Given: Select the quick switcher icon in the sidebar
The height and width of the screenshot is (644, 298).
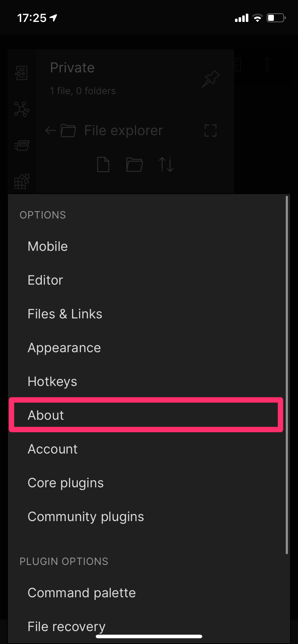Looking at the screenshot, I should 22,73.
